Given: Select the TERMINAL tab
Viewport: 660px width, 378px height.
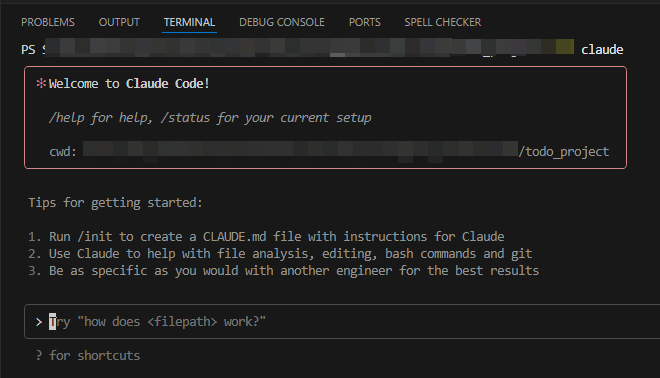Looking at the screenshot, I should coord(189,22).
